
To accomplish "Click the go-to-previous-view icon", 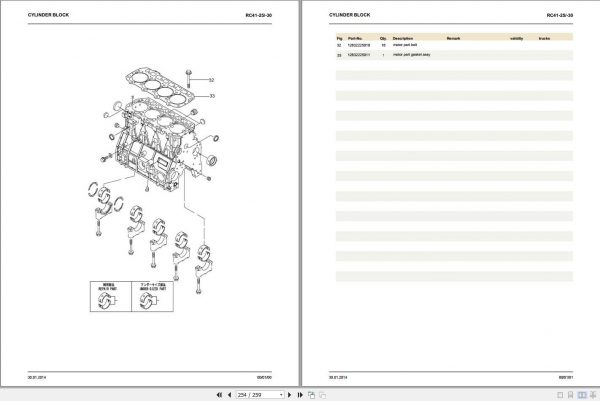I will click(x=311, y=395).
